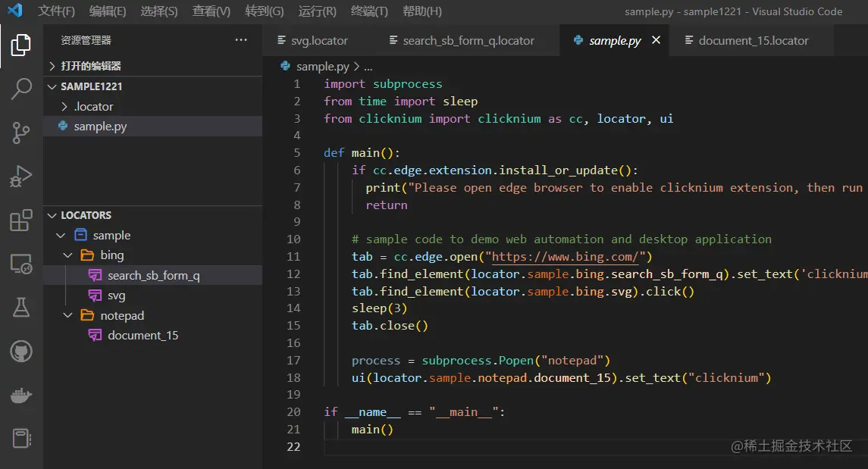
Task: Switch to the document_15.locator tab
Action: pos(750,40)
